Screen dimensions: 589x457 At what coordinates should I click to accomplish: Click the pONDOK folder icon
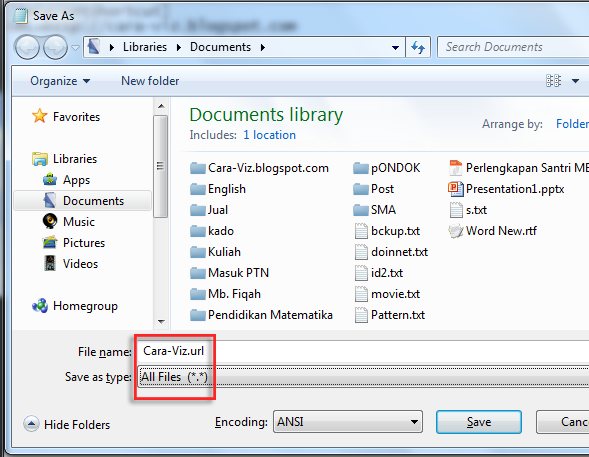(x=361, y=168)
